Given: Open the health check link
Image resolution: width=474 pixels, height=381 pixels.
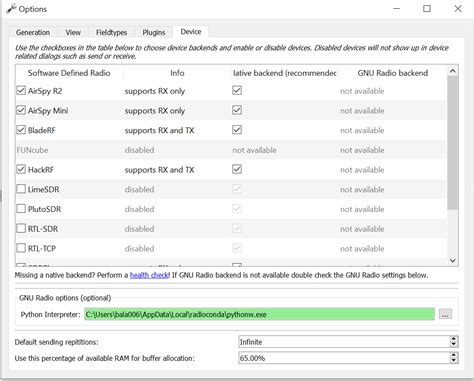Looking at the screenshot, I should coord(149,275).
